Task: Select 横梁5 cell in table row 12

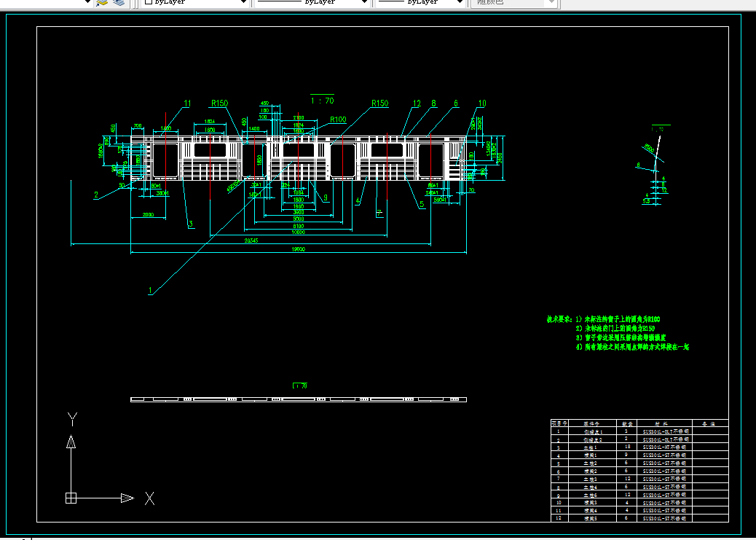Action: (x=592, y=518)
